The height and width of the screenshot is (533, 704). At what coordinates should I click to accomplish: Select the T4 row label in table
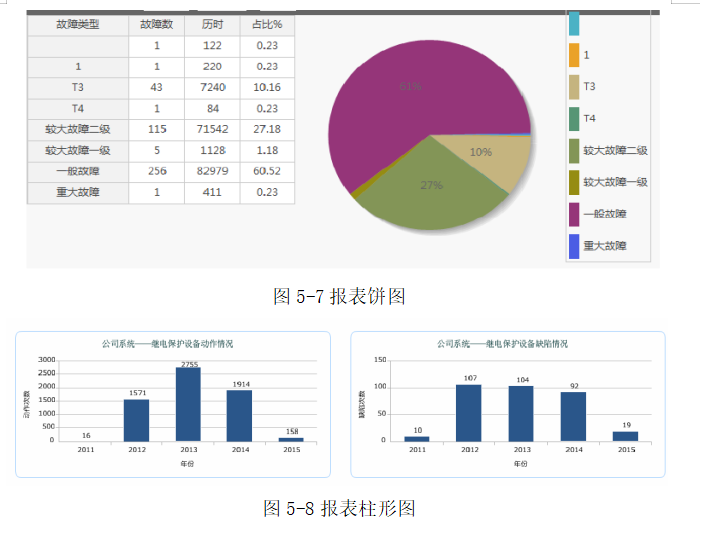[x=78, y=109]
